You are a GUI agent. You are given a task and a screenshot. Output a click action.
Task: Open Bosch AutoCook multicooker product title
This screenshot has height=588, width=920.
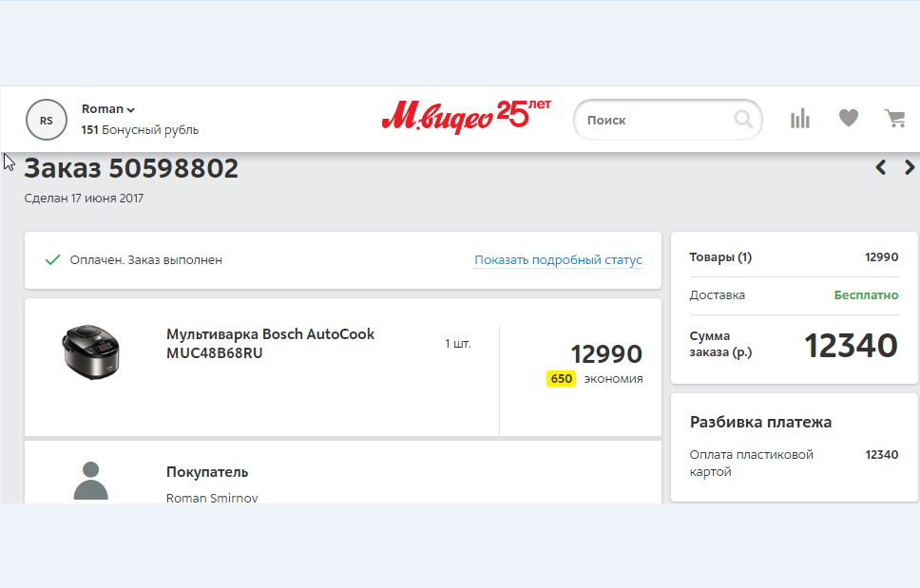[x=270, y=343]
